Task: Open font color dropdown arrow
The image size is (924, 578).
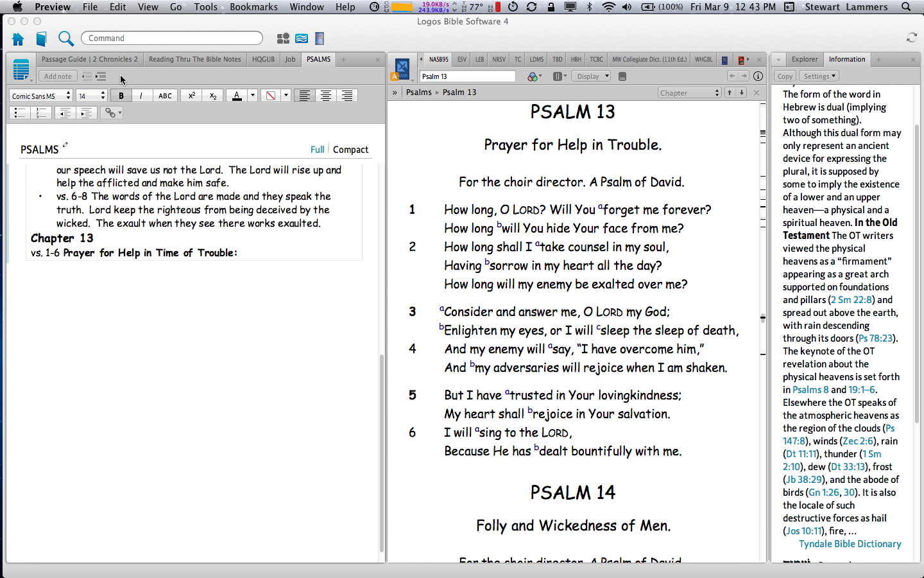Action: coord(253,96)
